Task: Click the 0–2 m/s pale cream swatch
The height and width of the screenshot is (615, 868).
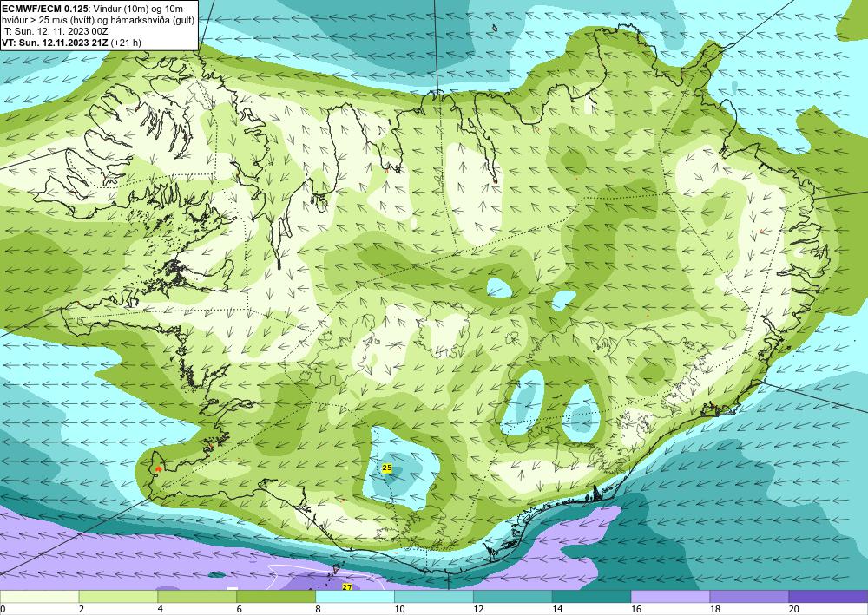Action: pos(39,597)
